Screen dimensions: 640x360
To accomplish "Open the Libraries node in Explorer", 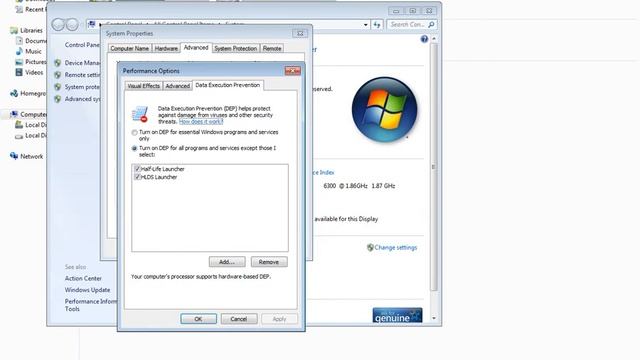I will pyautogui.click(x=31, y=31).
